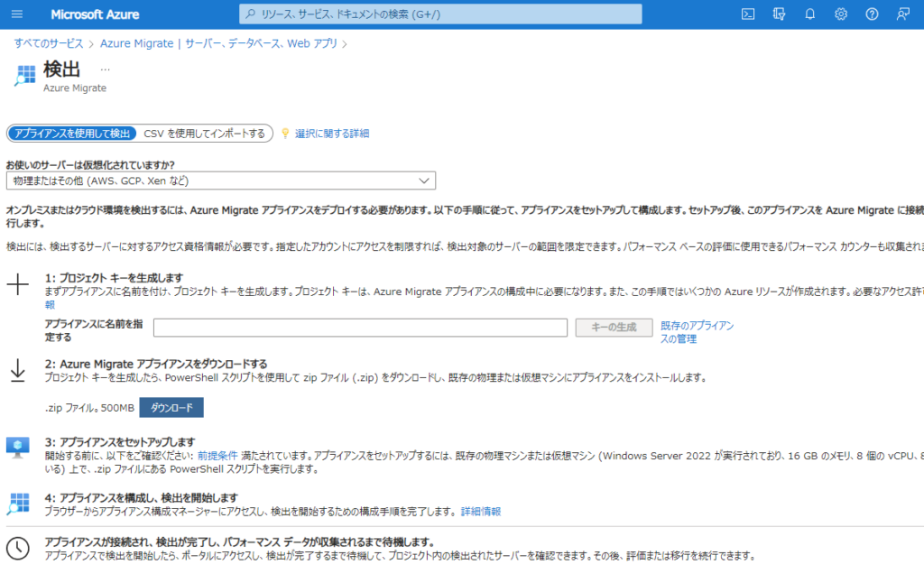
Task: Select CSV を使用してインポートする option
Action: (x=205, y=134)
